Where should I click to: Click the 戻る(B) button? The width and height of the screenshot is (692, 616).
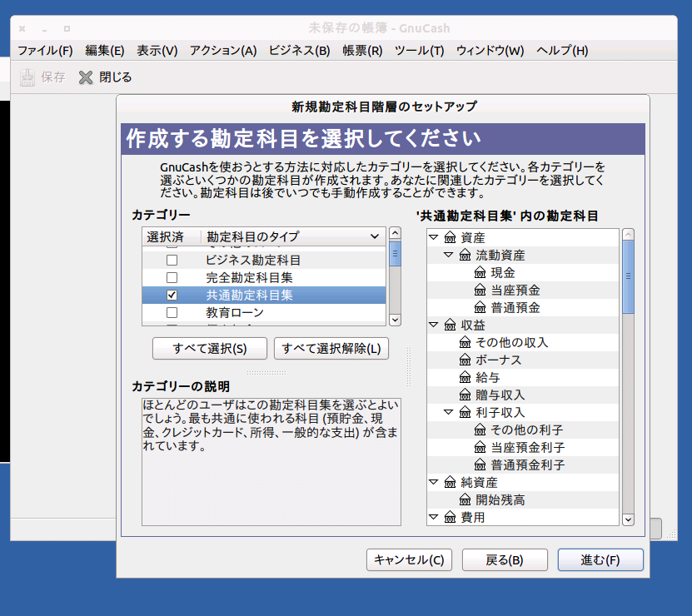pyautogui.click(x=505, y=560)
